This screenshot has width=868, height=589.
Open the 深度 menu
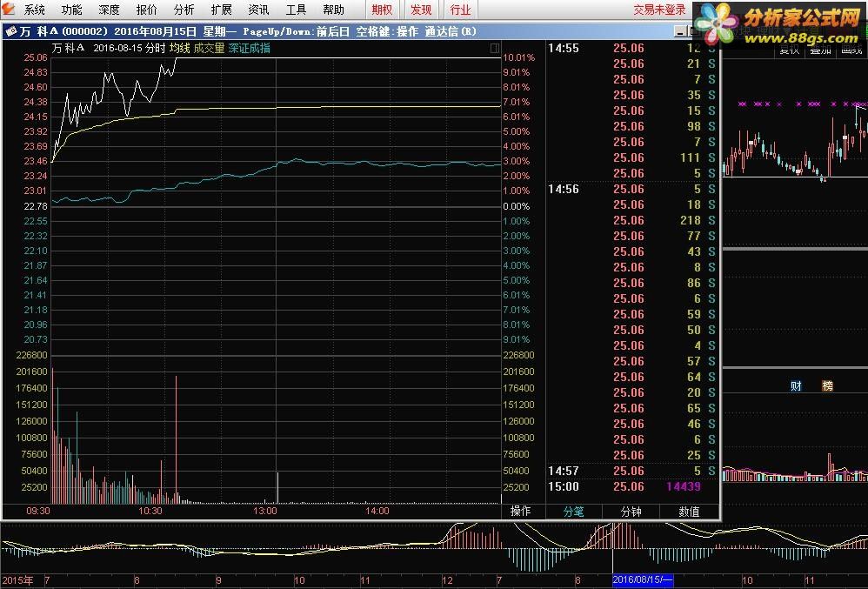tap(109, 10)
